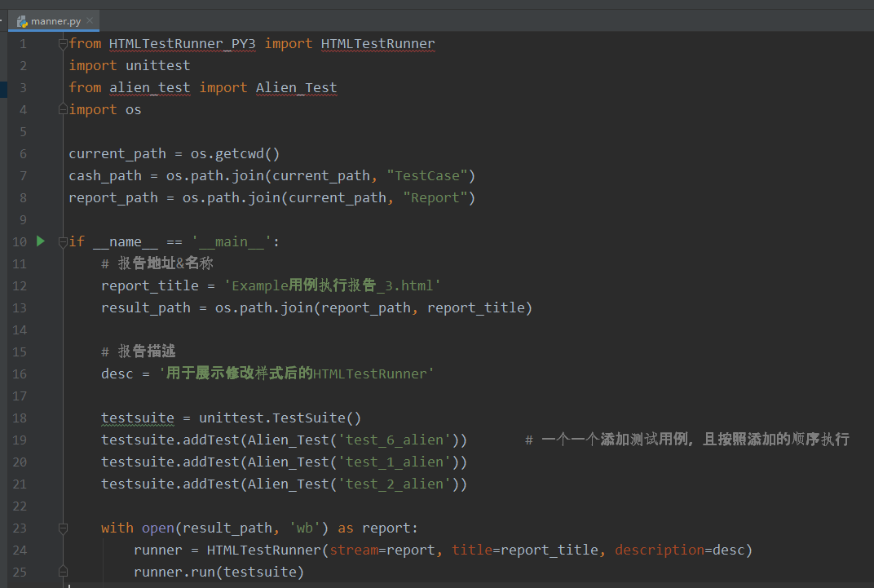Screen dimensions: 874x588
Task: Click the trailing comment on line 19
Action: (x=687, y=440)
